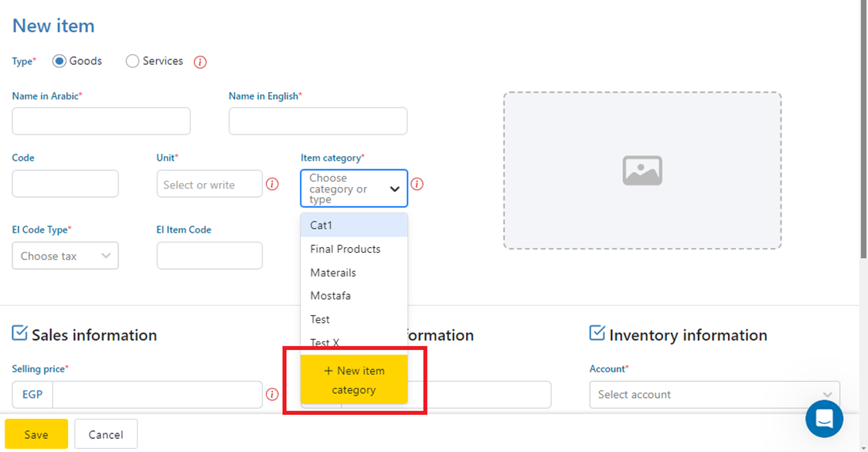This screenshot has width=868, height=452.
Task: Click the image upload placeholder
Action: 642,171
